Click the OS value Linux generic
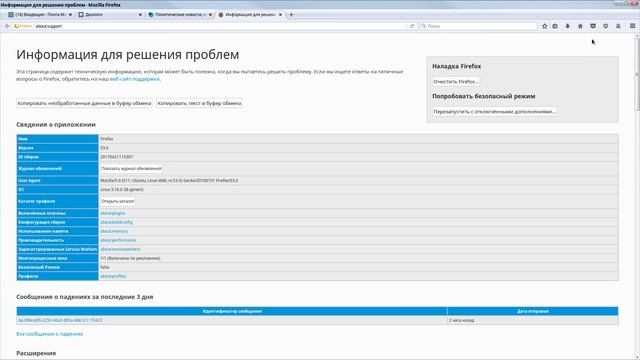The height and width of the screenshot is (360, 640). click(x=122, y=189)
